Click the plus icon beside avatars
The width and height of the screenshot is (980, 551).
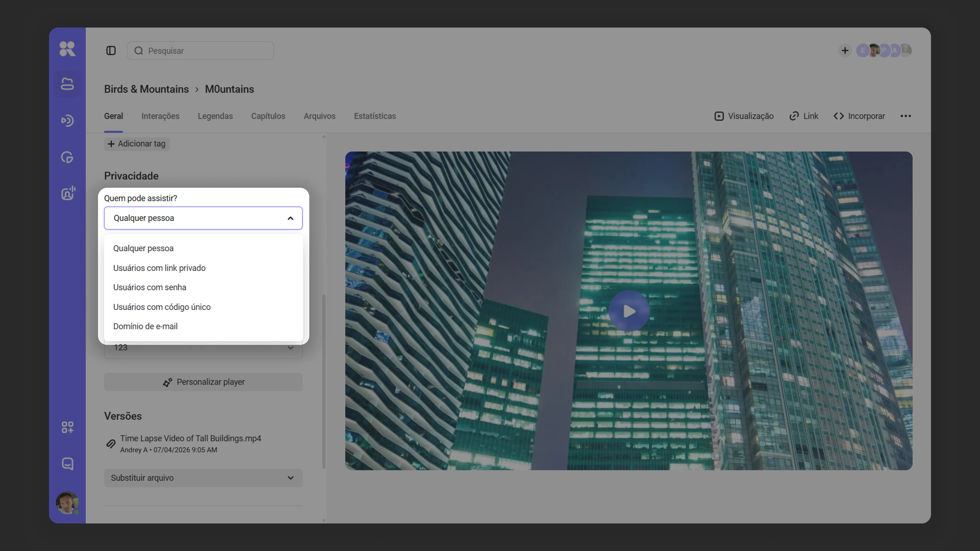[844, 51]
